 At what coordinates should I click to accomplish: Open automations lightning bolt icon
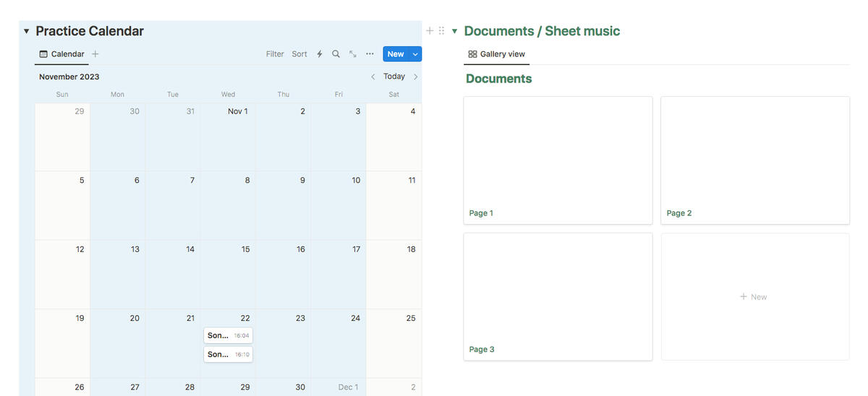(319, 54)
